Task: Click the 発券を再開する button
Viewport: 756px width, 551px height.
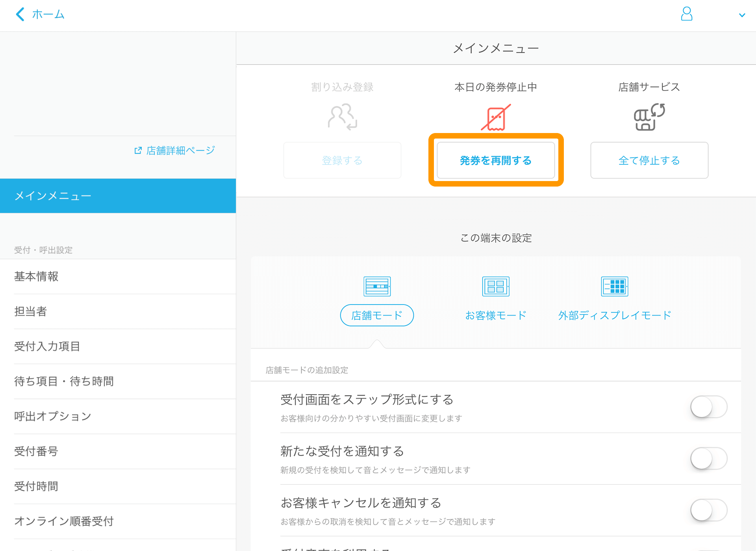Action: [495, 160]
